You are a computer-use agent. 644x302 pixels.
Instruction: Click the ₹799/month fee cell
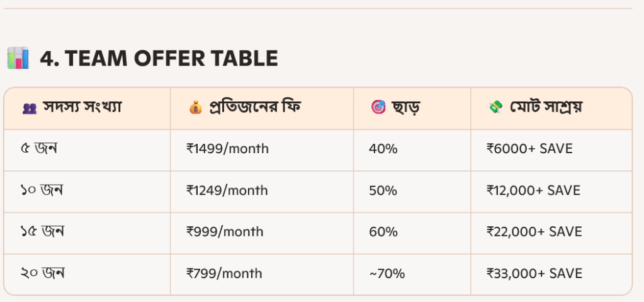click(x=224, y=274)
